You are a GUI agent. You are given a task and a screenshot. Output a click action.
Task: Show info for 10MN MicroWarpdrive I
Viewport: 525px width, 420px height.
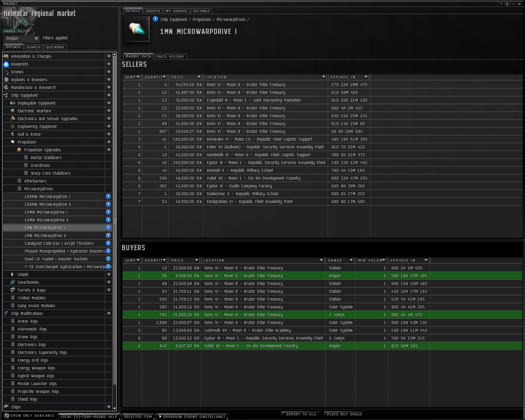[108, 212]
